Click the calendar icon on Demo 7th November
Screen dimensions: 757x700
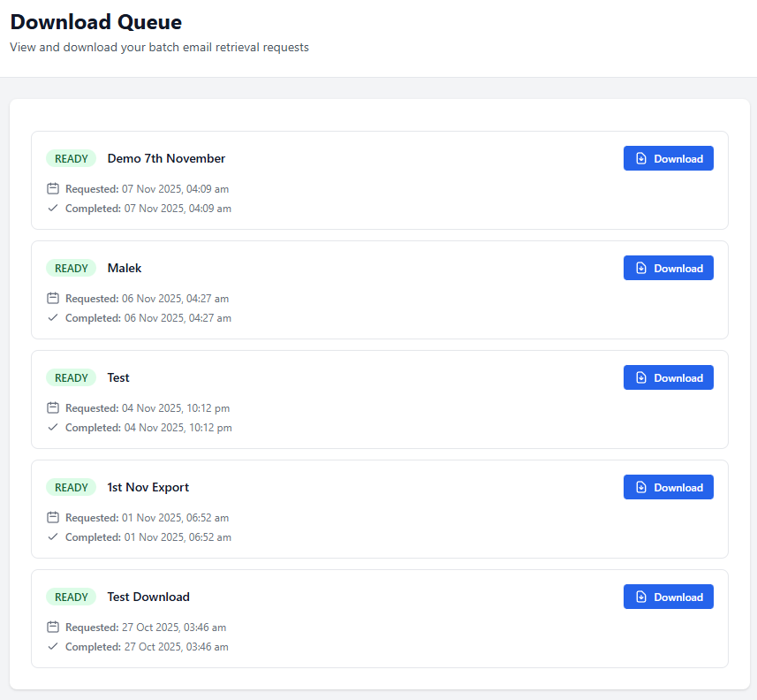click(x=52, y=188)
